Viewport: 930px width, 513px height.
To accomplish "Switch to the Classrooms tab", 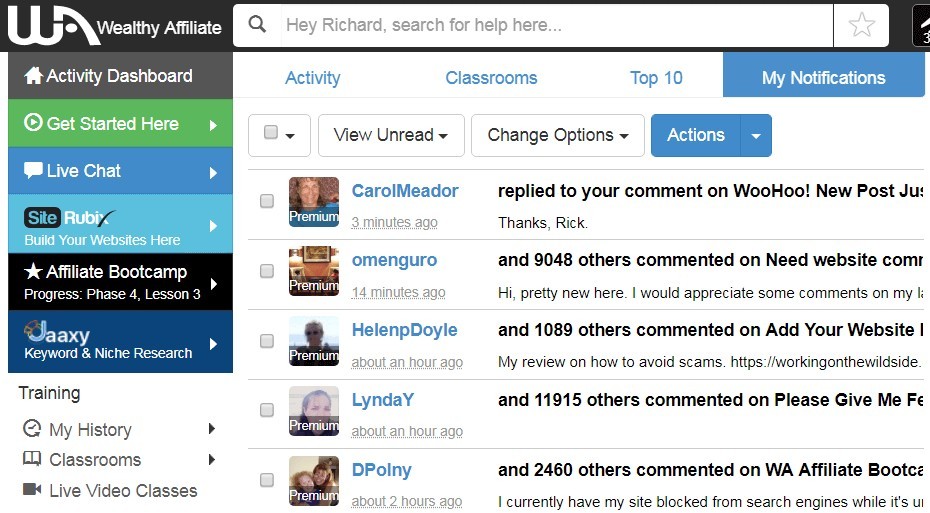I will [x=491, y=78].
